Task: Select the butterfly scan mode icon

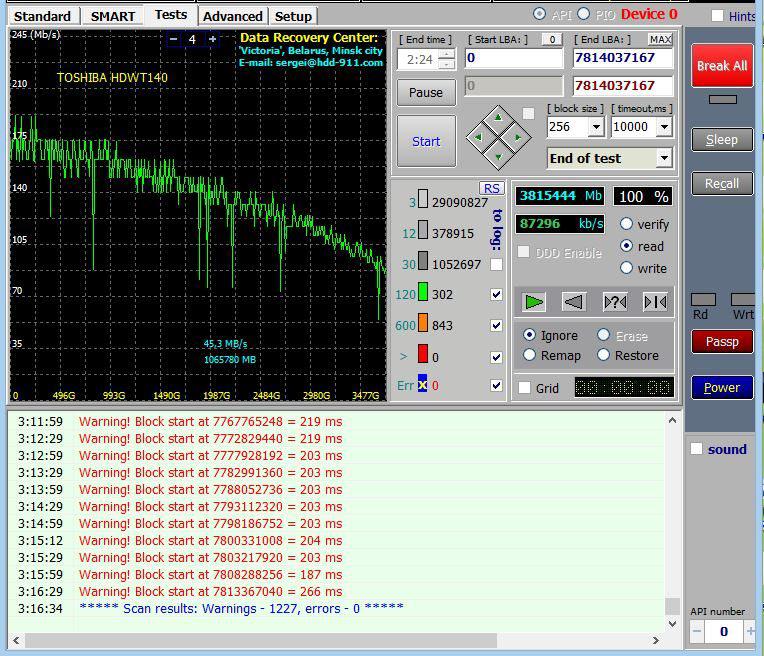Action: point(655,301)
